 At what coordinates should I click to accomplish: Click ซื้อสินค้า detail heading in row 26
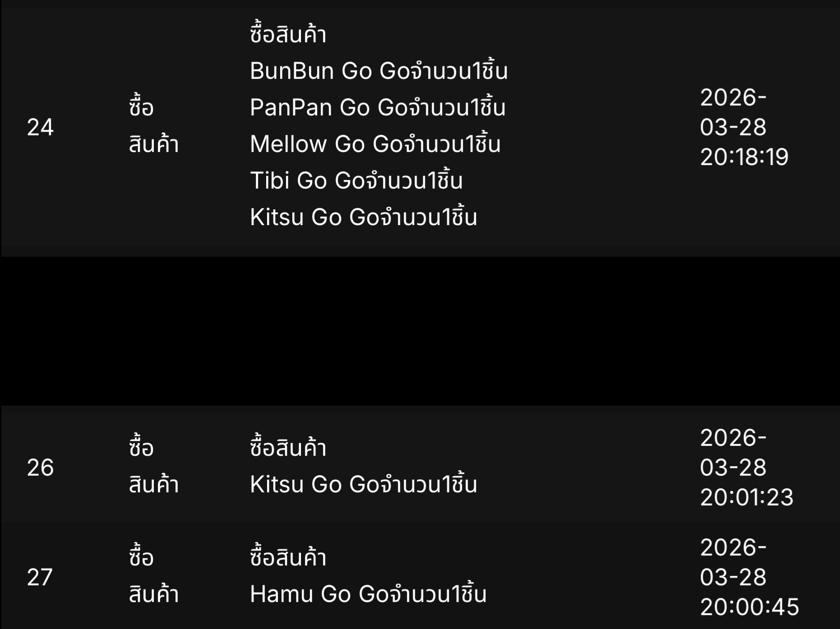(x=288, y=447)
